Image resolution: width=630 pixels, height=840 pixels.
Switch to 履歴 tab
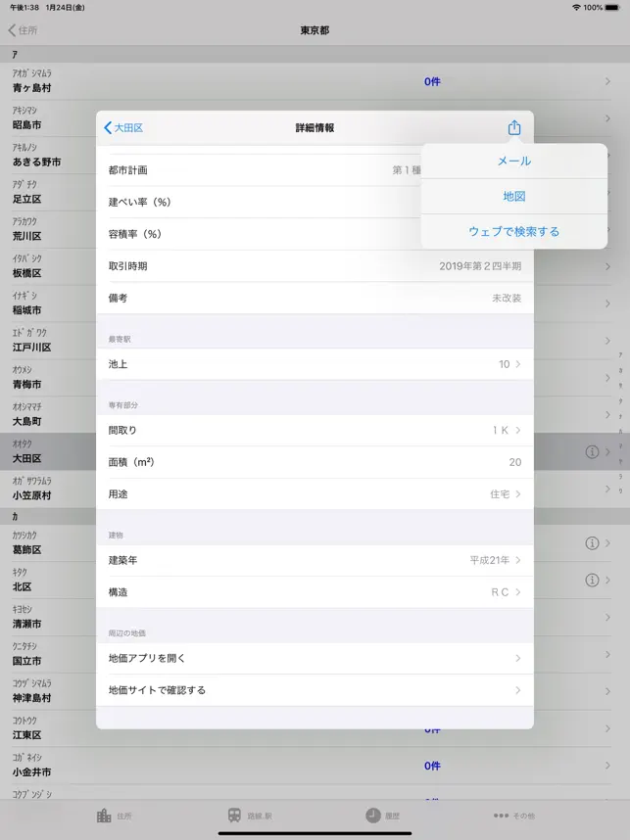point(383,816)
